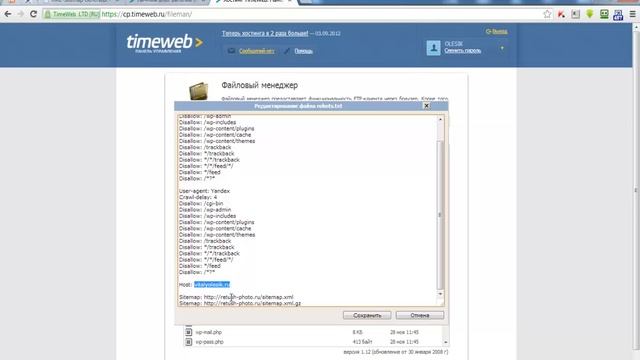Select the wp-pass.php file name
This screenshot has height=360, width=640.
(209, 342)
